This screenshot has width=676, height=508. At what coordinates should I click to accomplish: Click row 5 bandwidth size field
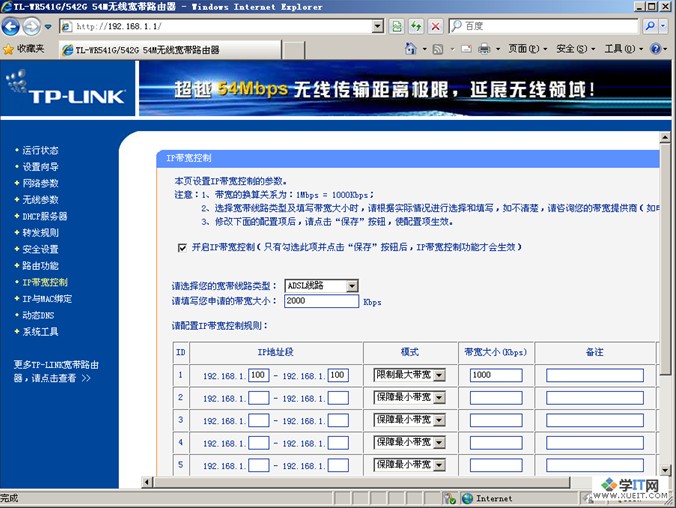[x=496, y=465]
